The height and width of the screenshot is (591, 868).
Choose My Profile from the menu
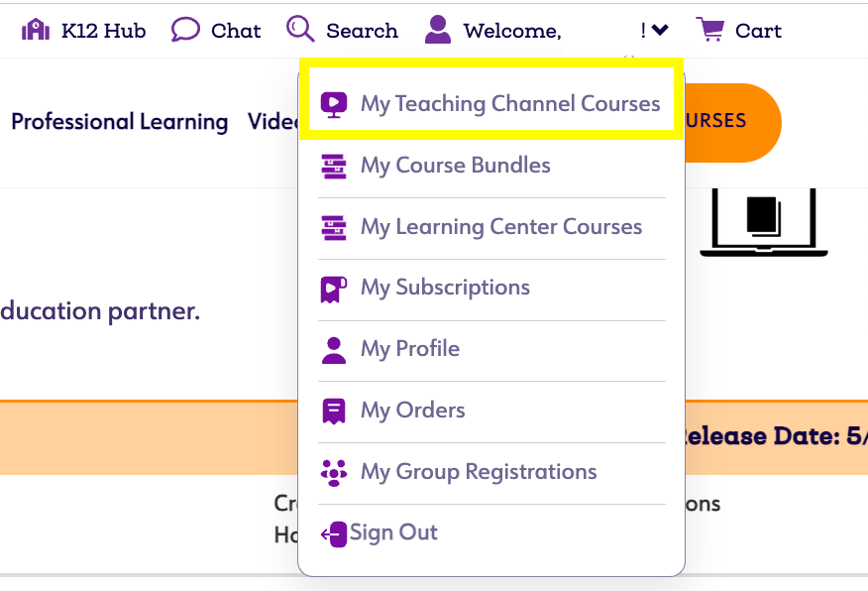click(x=409, y=349)
